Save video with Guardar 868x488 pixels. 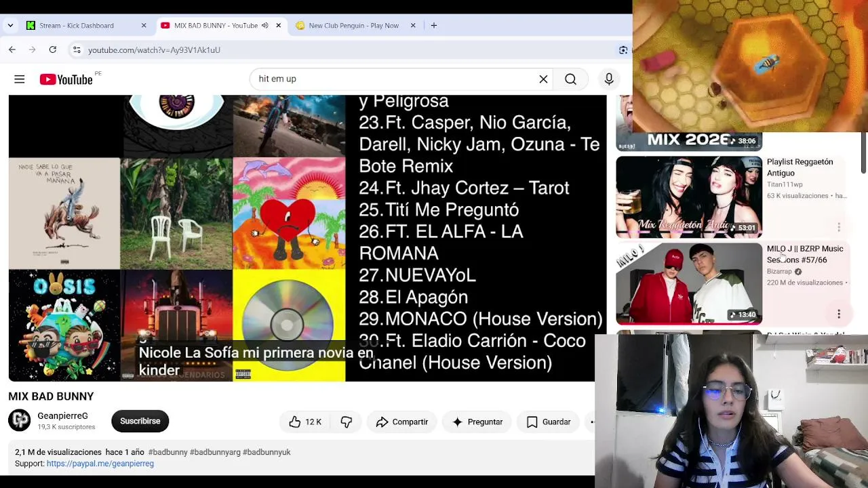[x=548, y=422]
